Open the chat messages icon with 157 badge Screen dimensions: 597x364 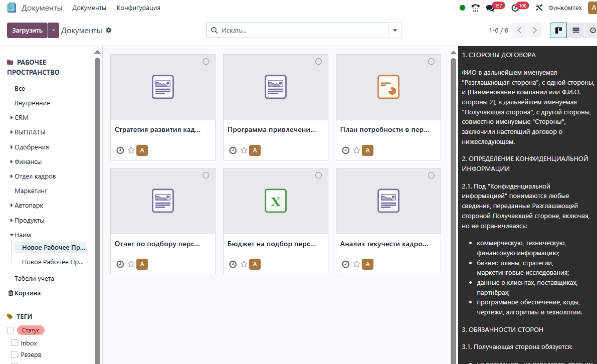pos(490,8)
